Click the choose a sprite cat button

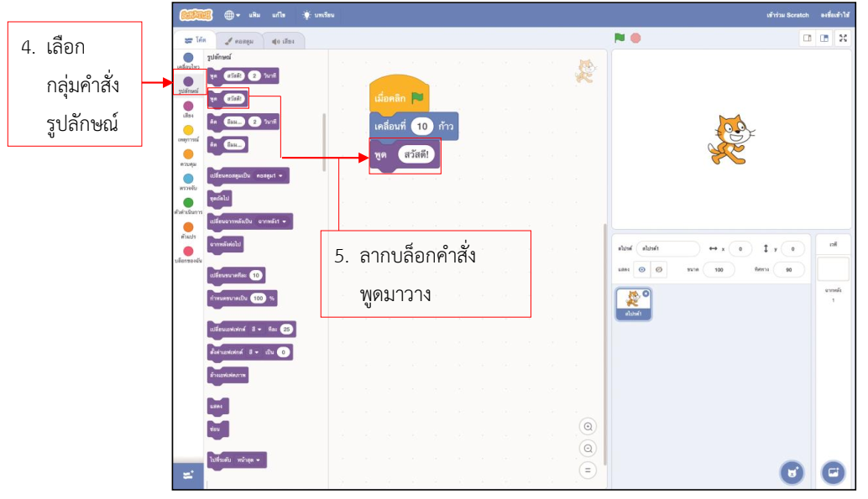pos(792,472)
